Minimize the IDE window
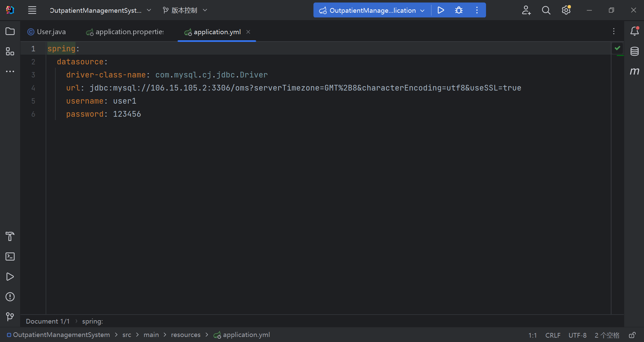Screen dimensions: 644x342 point(589,10)
